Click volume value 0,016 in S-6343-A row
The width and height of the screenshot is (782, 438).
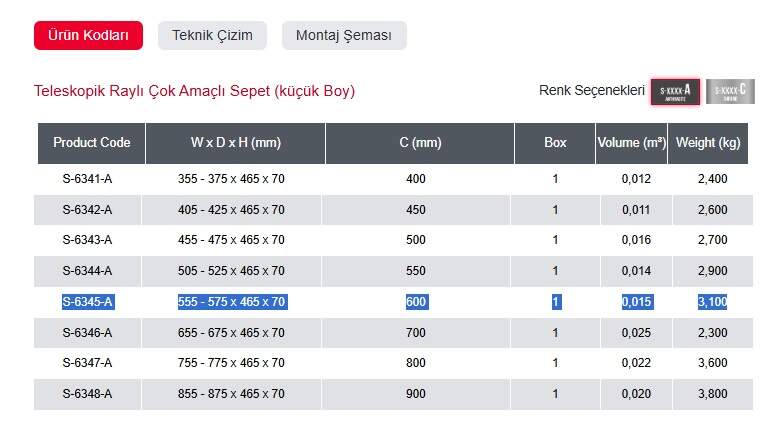tap(636, 240)
